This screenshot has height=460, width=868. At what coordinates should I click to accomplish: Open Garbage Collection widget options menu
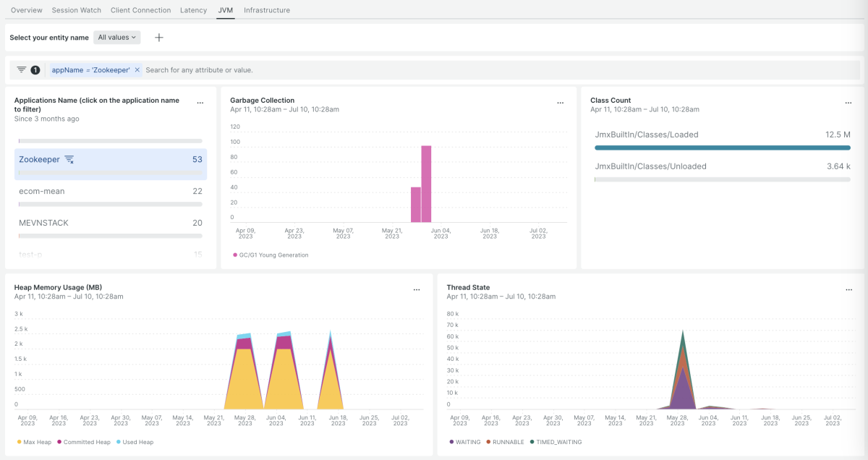coord(560,103)
